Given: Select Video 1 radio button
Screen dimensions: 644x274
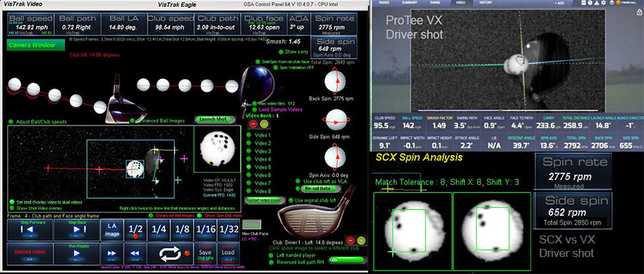Looking at the screenshot, I should [x=249, y=135].
